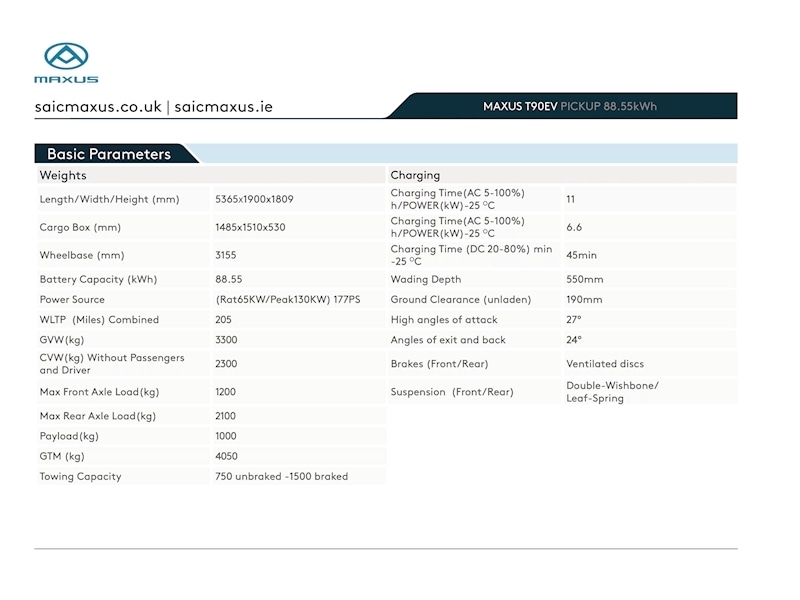800x600 pixels.
Task: Open the saicmaxus.ie website link
Action: pyautogui.click(x=221, y=104)
